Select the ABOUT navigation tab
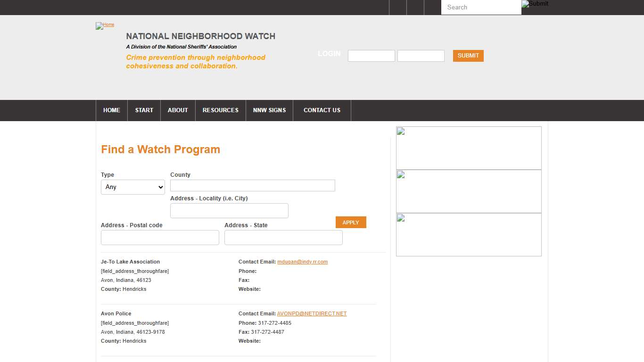 pos(178,110)
